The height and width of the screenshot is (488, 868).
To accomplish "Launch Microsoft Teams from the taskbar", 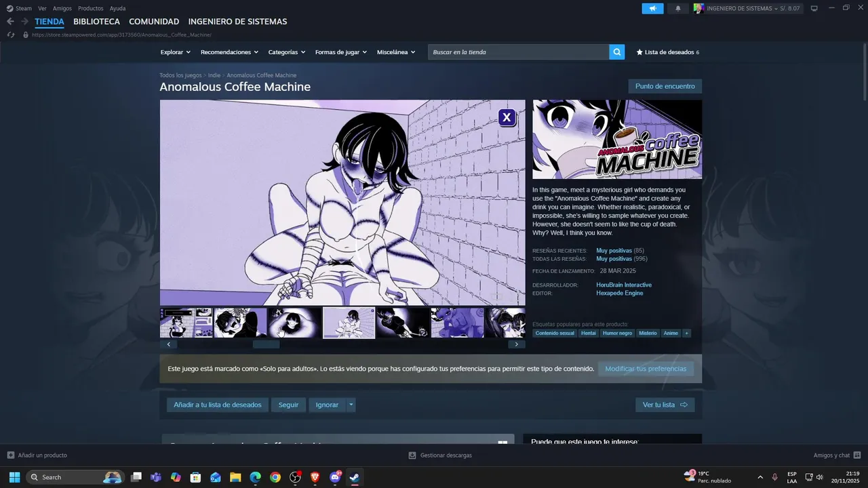I will point(156,477).
